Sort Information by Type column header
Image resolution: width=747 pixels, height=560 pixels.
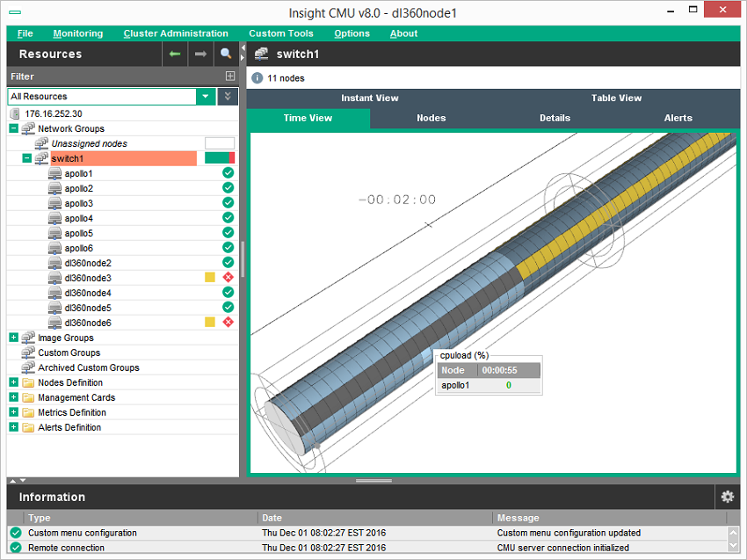pos(141,518)
